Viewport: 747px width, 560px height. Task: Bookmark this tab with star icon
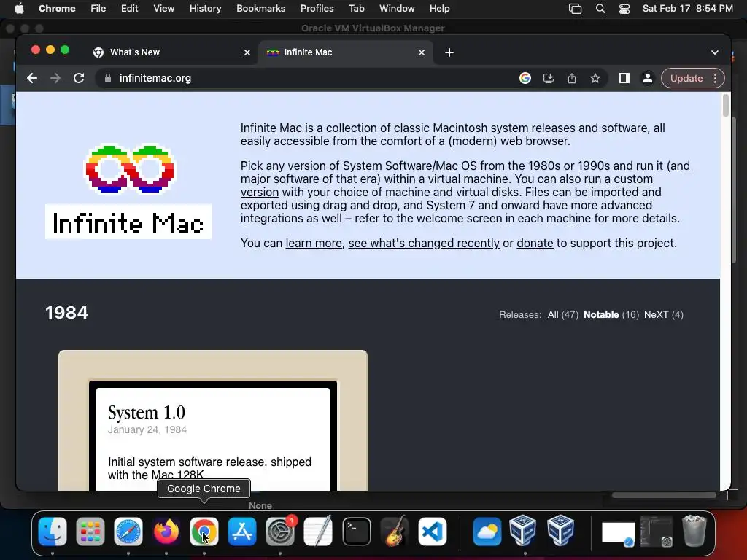(x=595, y=78)
